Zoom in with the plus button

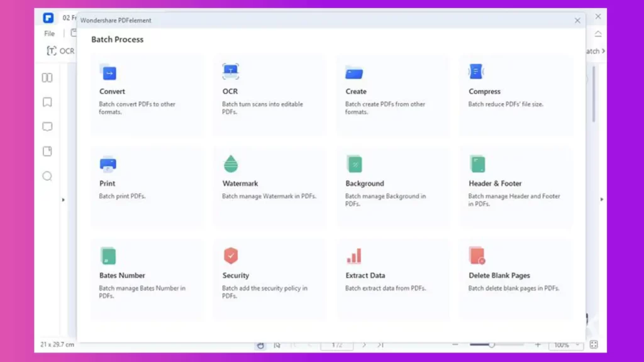(x=538, y=345)
